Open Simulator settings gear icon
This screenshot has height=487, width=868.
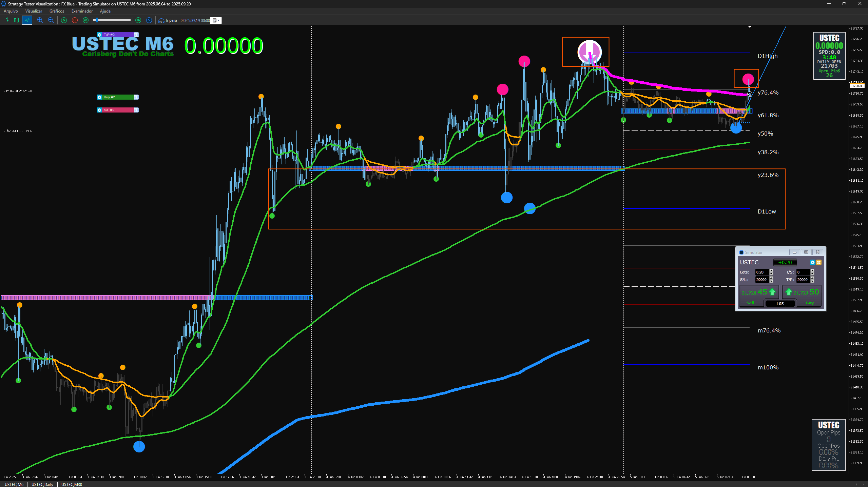[x=812, y=262]
